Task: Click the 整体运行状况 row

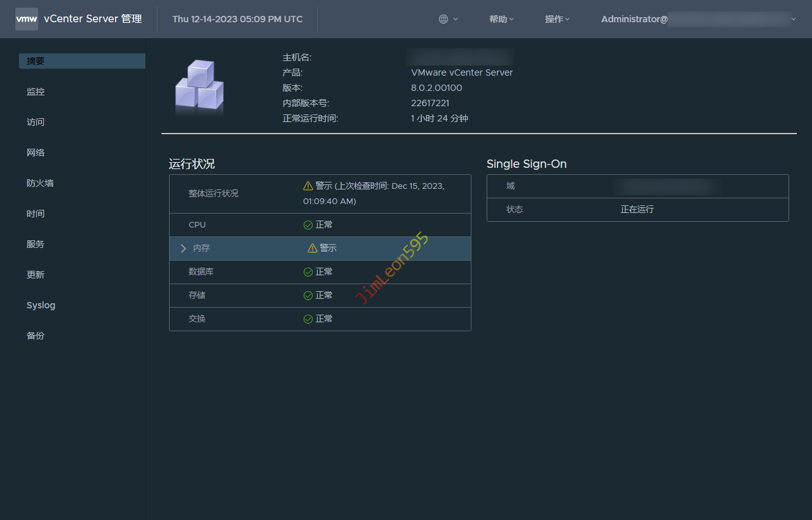Action: point(213,193)
